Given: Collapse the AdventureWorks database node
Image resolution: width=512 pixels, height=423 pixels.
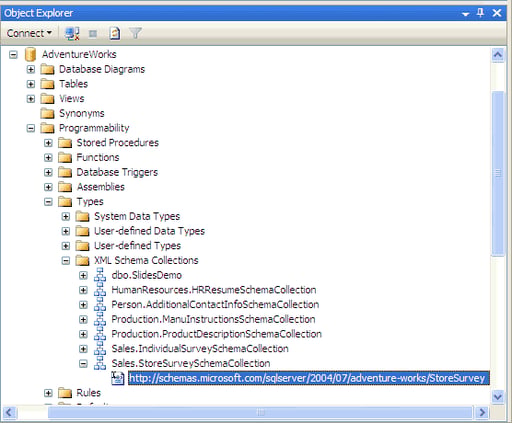Looking at the screenshot, I should 13,54.
